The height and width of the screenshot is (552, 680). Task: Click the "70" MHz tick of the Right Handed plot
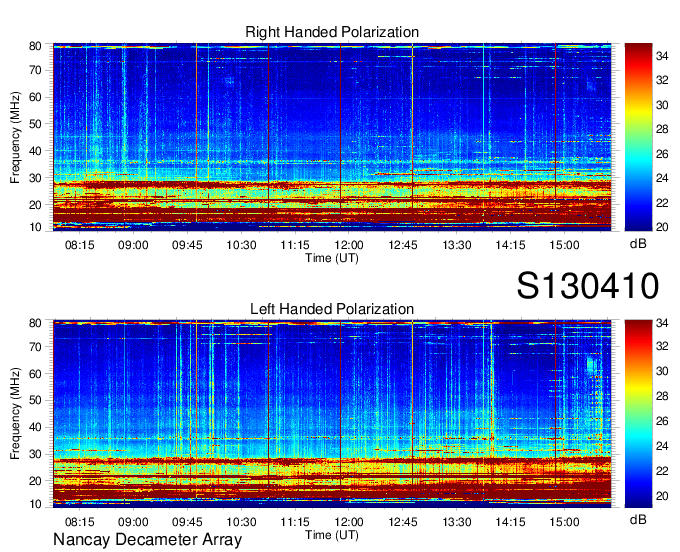pyautogui.click(x=35, y=70)
